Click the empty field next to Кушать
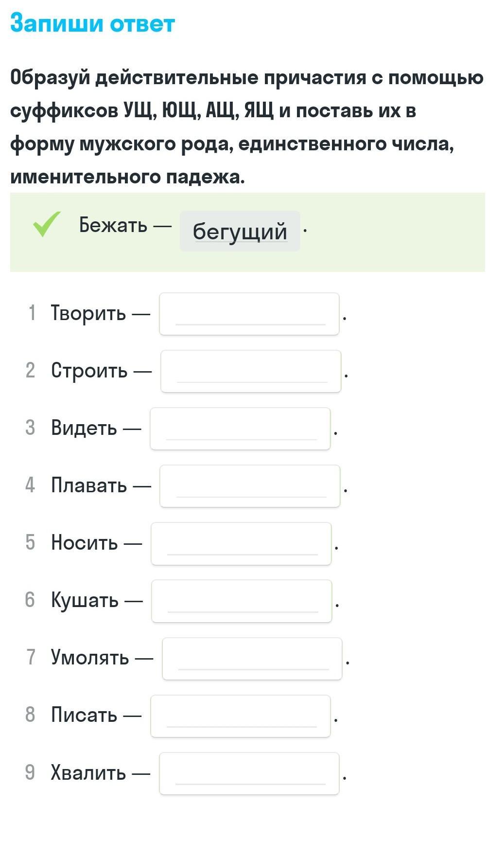Screen dimensions: 504x842 pyautogui.click(x=242, y=601)
